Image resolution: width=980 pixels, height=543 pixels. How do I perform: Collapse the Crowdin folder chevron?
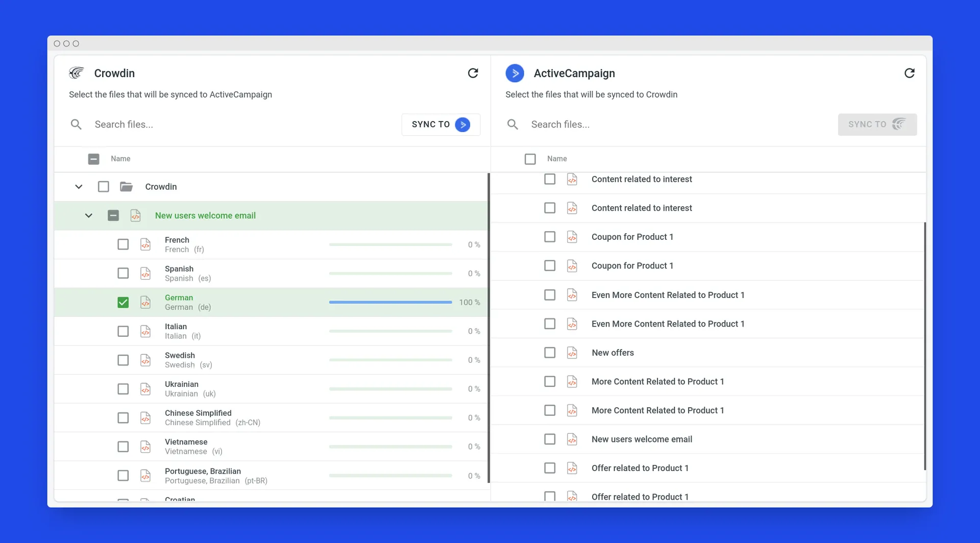click(x=79, y=186)
